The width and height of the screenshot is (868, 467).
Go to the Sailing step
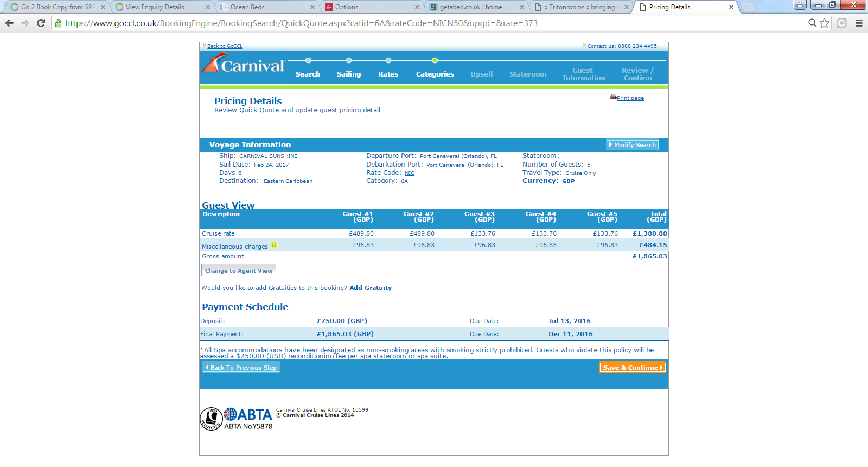(x=349, y=74)
